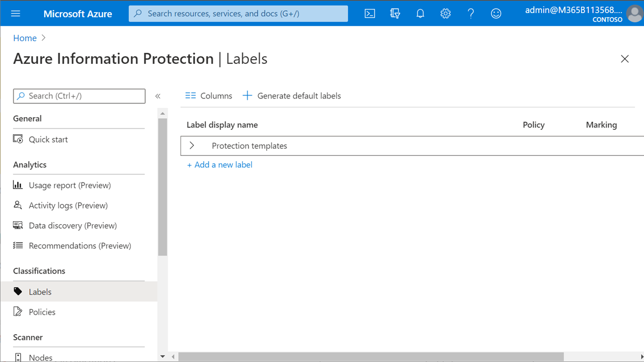
Task: Open Quick start menu item
Action: point(48,139)
